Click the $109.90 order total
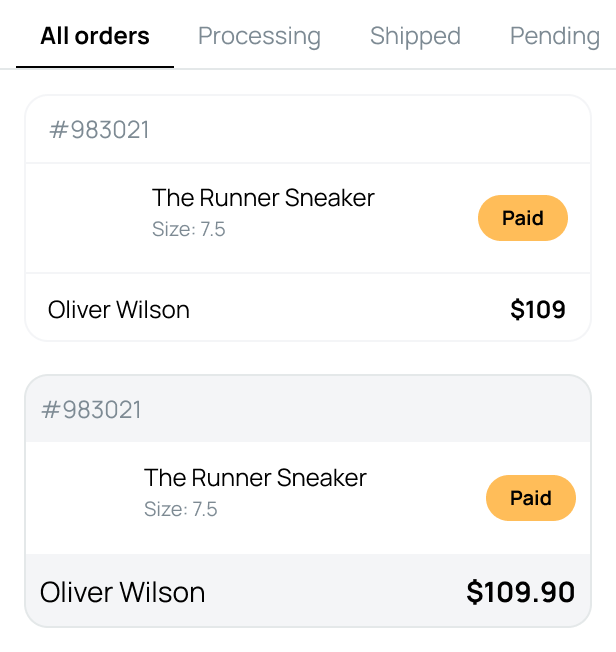This screenshot has width=616, height=652. [520, 592]
